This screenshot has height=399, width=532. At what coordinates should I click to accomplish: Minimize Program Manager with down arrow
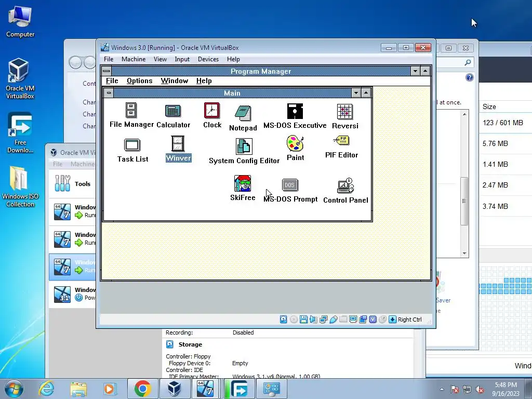pos(415,71)
